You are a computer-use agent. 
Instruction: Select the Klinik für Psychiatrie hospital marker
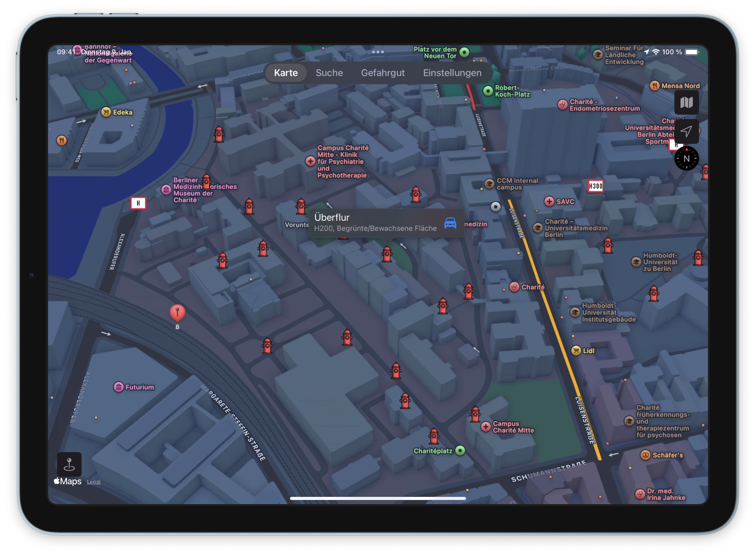(x=310, y=161)
